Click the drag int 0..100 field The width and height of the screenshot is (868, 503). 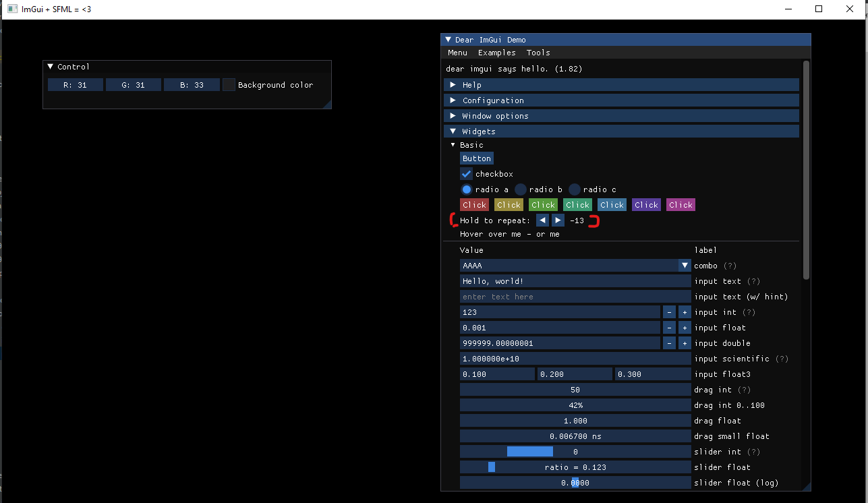point(575,405)
